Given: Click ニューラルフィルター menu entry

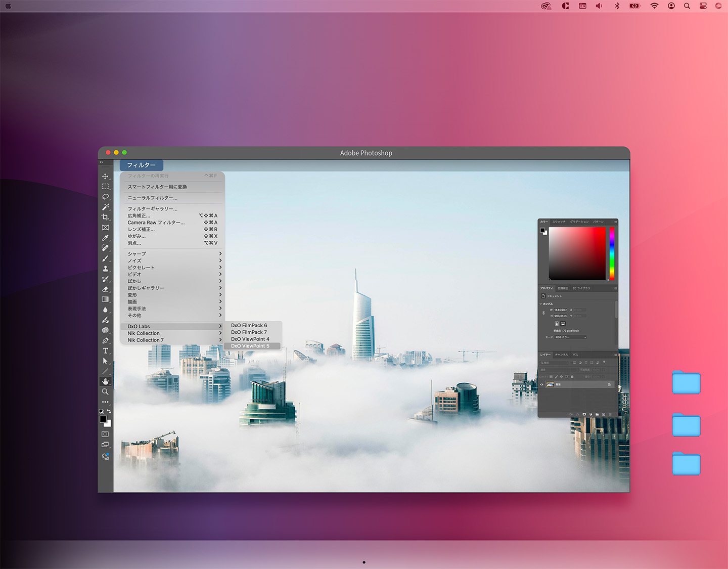Looking at the screenshot, I should pos(153,198).
